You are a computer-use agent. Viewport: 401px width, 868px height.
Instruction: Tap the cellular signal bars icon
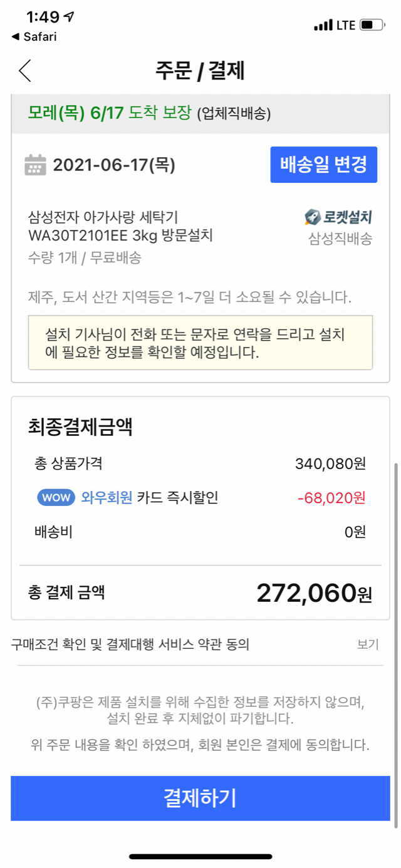pos(323,25)
